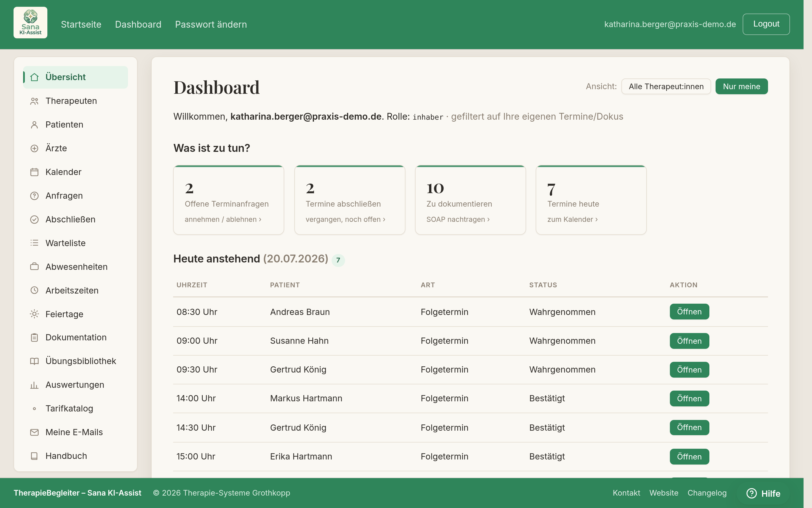Open the Termine abschließen card
This screenshot has height=508, width=812.
tap(350, 200)
